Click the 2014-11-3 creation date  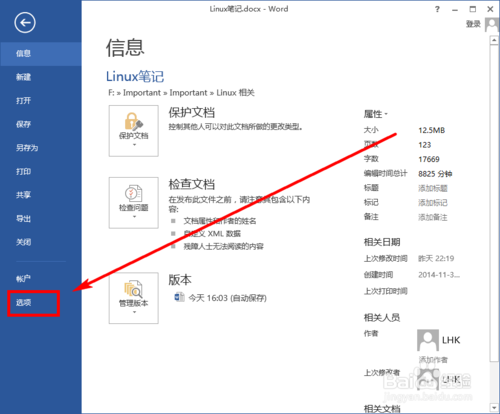click(439, 275)
